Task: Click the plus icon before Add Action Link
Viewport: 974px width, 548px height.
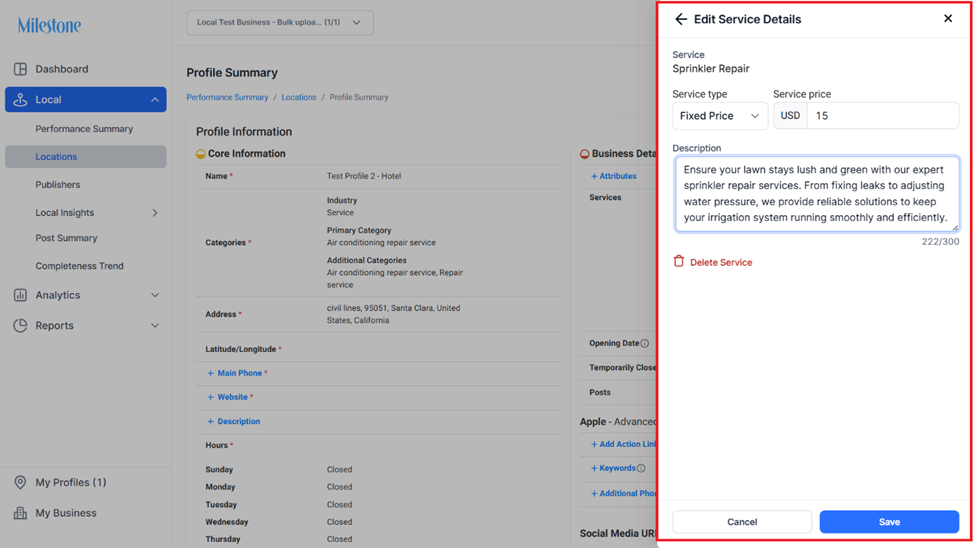Action: click(594, 444)
